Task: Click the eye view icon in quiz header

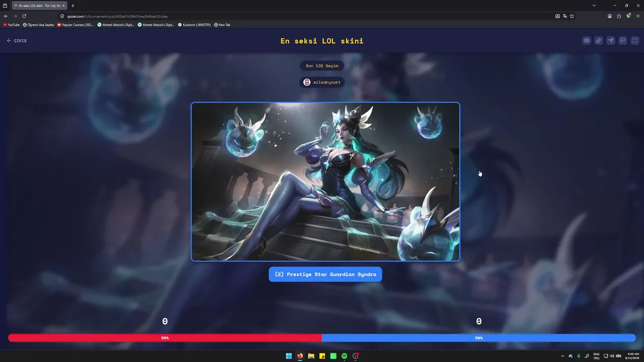Action: pos(587,41)
